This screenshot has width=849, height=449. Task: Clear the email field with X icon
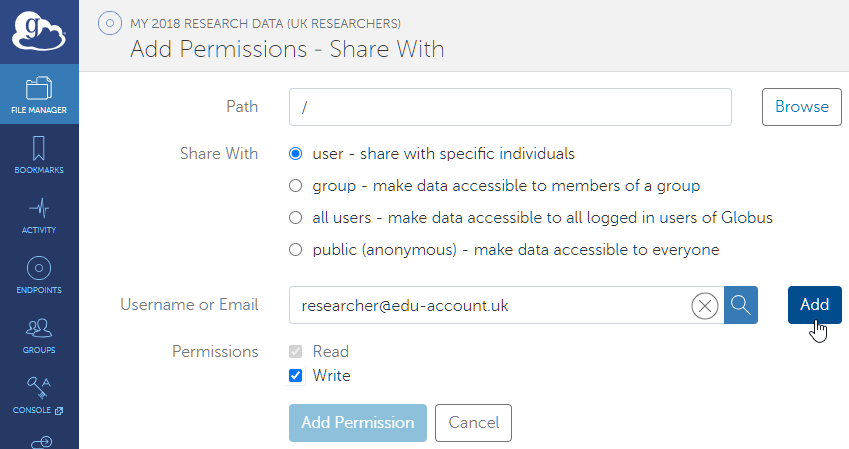(705, 306)
